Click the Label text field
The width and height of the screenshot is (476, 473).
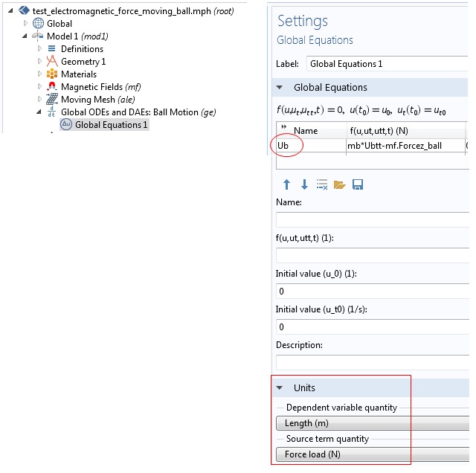point(387,64)
